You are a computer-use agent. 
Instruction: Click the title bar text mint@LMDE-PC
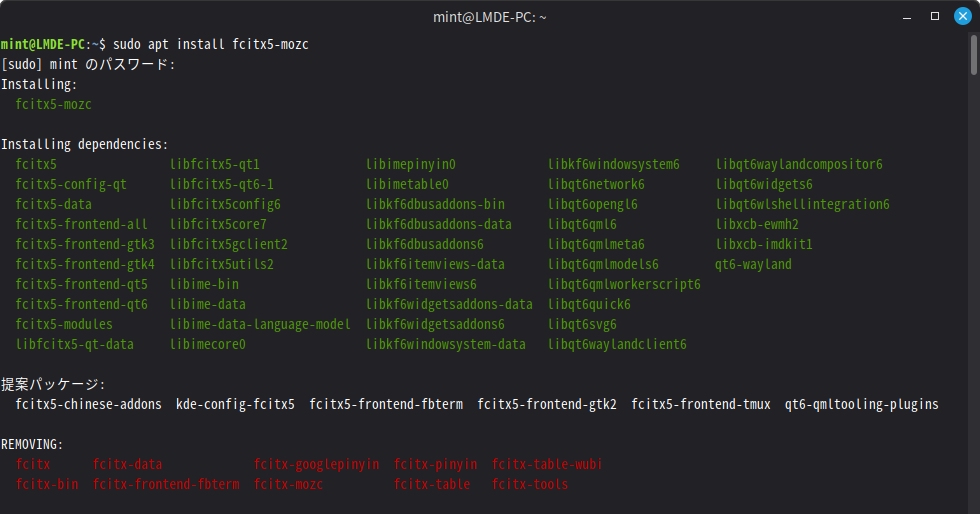click(488, 17)
